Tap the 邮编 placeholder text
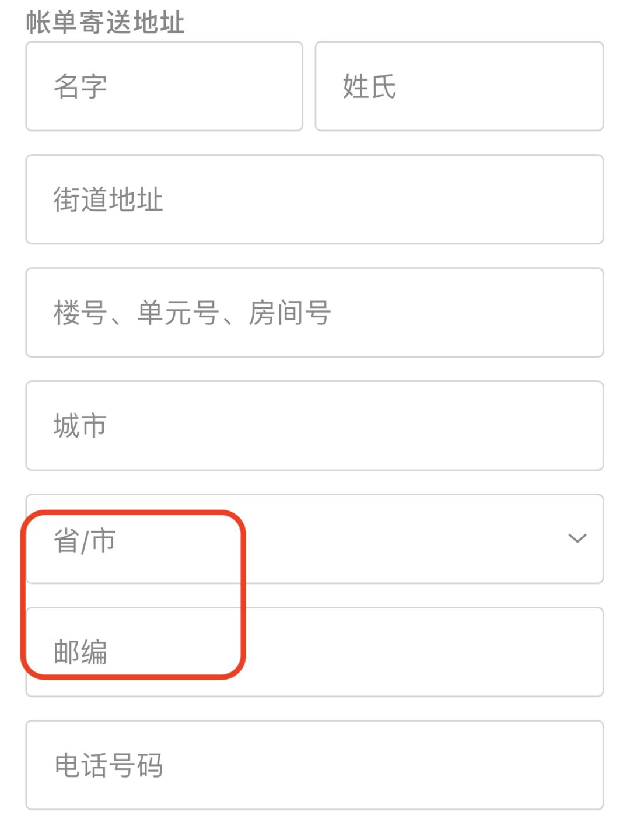This screenshot has width=630, height=840. 80,652
